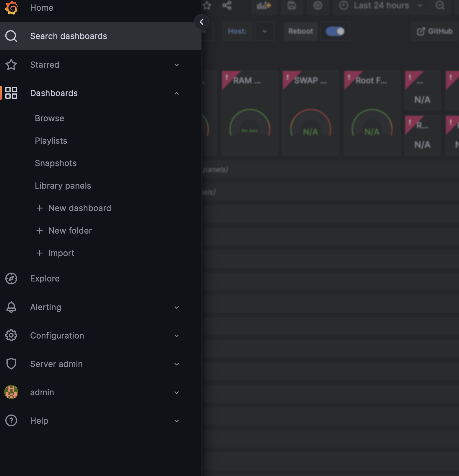Open dashboard settings gear in toolbar
This screenshot has height=476, width=459.
coord(318,5)
